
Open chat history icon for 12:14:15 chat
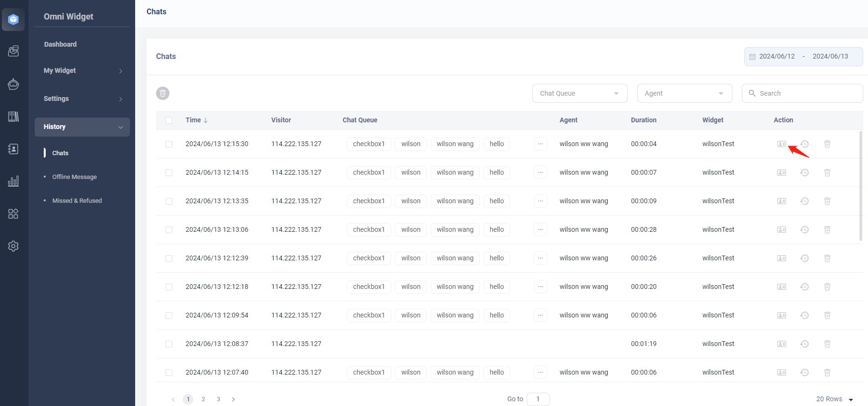click(x=804, y=172)
